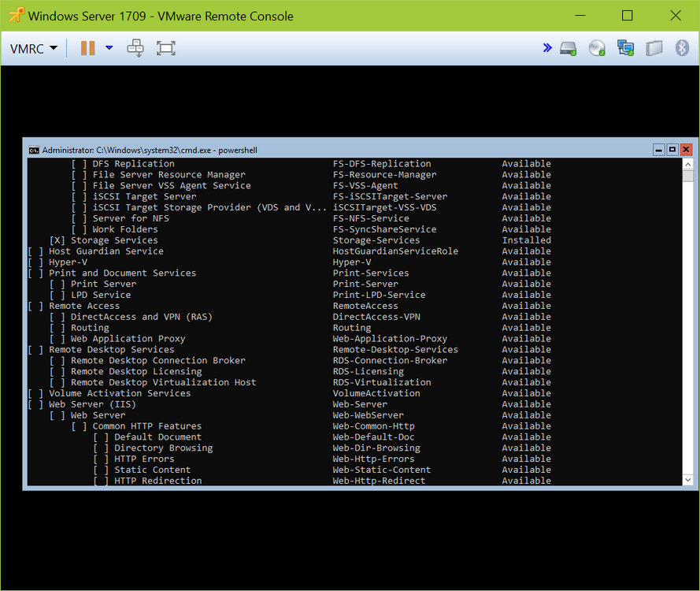
Task: Click the 'Host Guardian Service' entry
Action: click(106, 251)
